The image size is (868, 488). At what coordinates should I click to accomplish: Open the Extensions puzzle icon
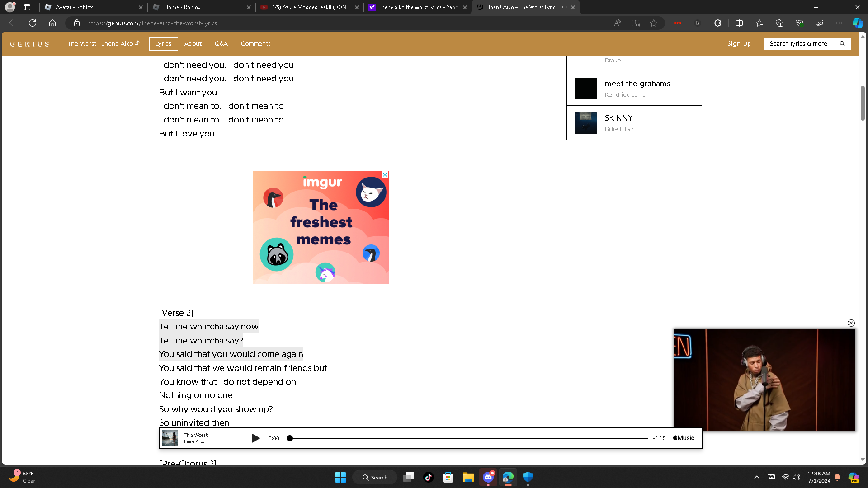click(x=717, y=23)
